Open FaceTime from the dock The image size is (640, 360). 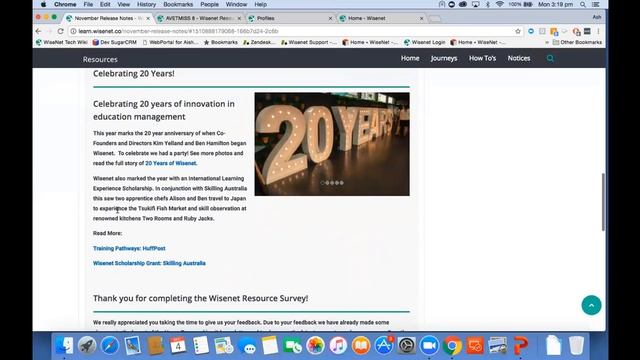(292, 345)
